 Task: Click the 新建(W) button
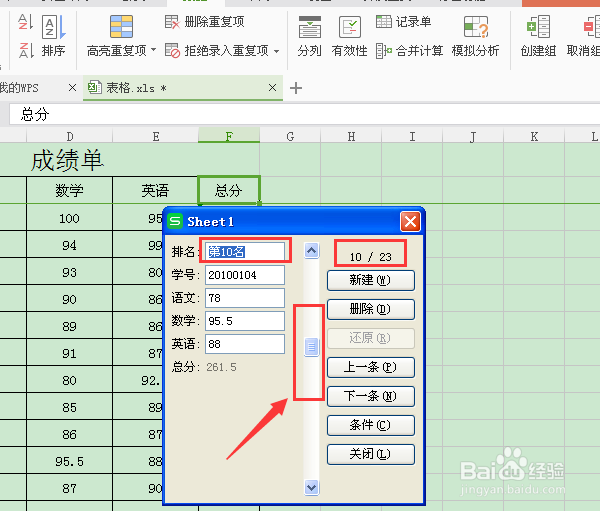370,280
